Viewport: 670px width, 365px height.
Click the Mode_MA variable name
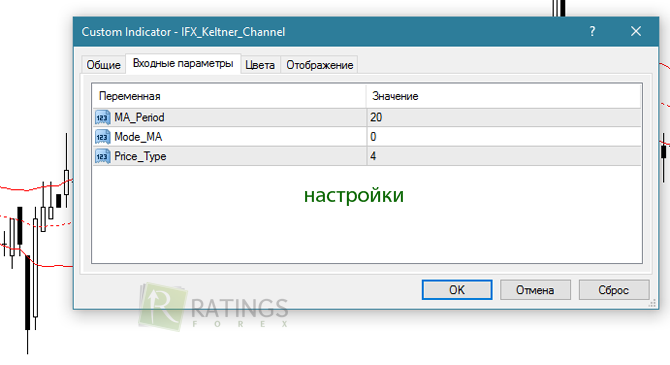[x=138, y=137]
